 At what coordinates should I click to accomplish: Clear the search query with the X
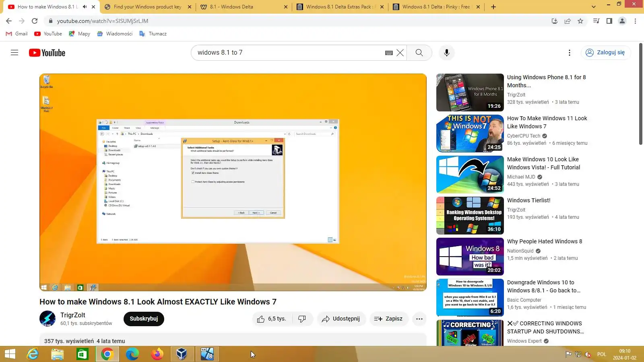click(x=400, y=53)
